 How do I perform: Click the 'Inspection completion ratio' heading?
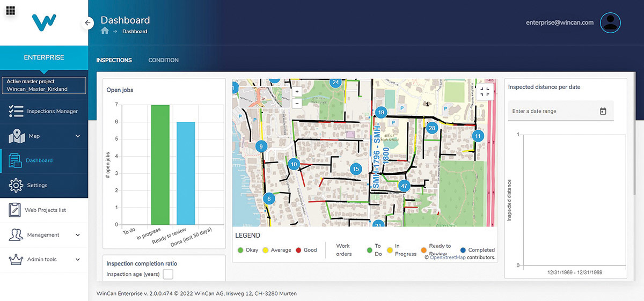coord(142,263)
